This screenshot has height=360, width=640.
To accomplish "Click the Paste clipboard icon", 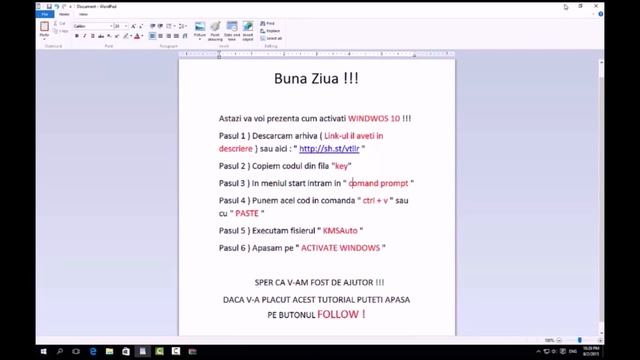I will 44,27.
